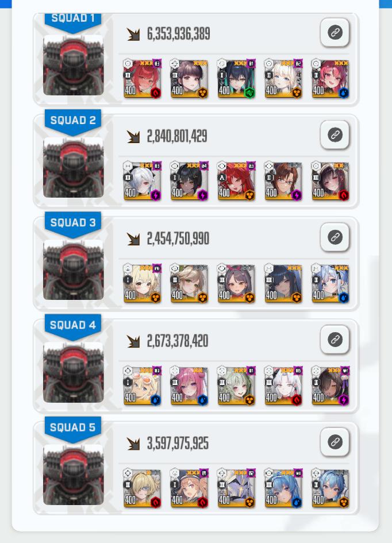Image resolution: width=392 pixels, height=543 pixels.
Task: Select the Squad 4 banner label
Action: pyautogui.click(x=73, y=326)
